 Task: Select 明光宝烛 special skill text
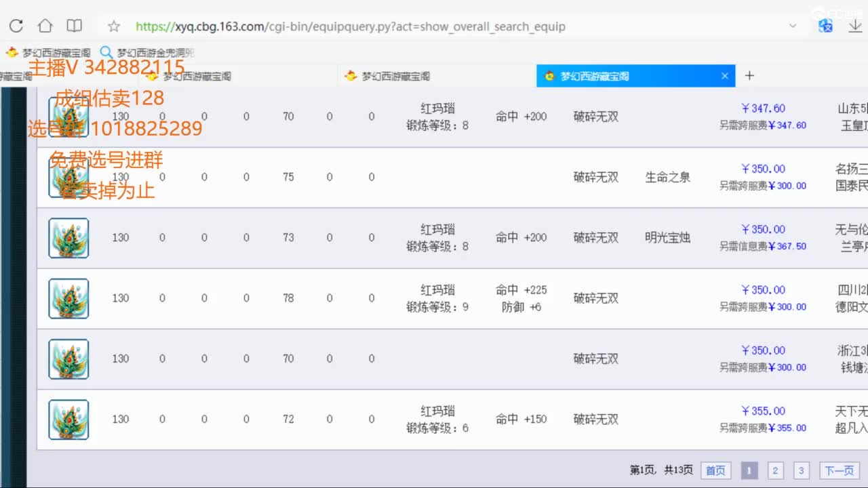(667, 237)
